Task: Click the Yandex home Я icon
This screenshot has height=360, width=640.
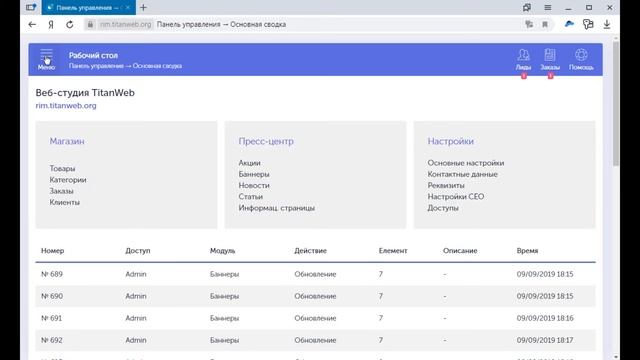Action: pyautogui.click(x=51, y=24)
